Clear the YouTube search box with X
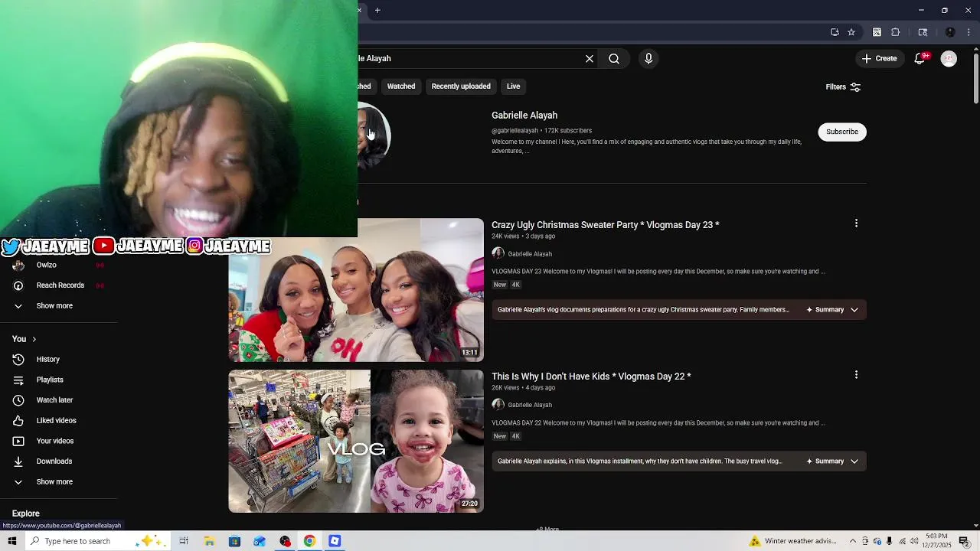The height and width of the screenshot is (551, 980). [590, 58]
